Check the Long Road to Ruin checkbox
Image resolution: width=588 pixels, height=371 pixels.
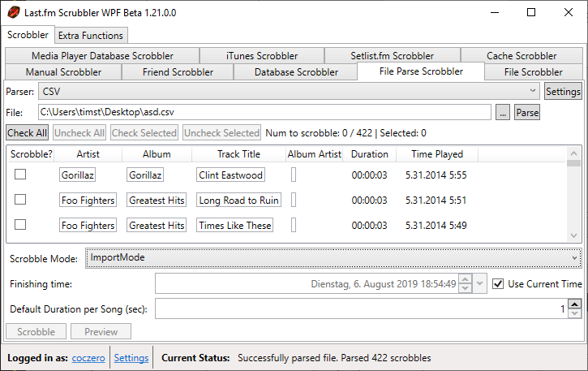21,200
